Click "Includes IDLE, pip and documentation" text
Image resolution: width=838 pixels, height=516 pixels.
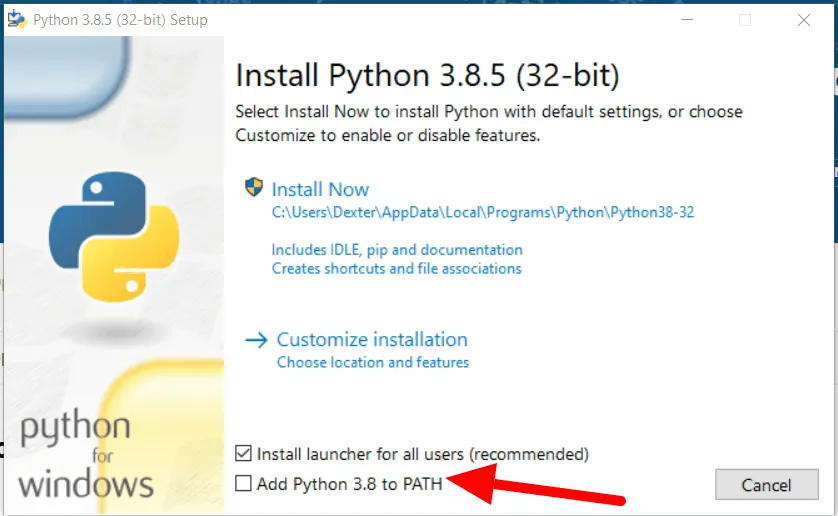pos(397,249)
